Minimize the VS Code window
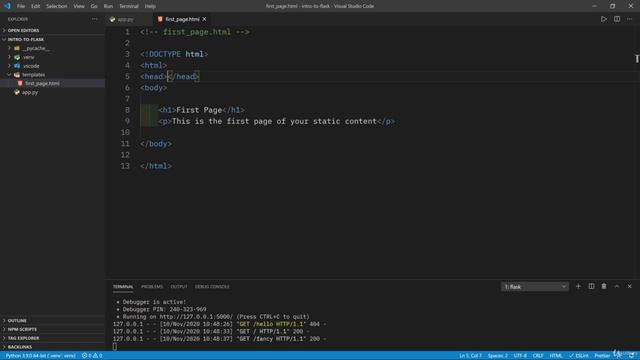The image size is (640, 360). pos(594,6)
